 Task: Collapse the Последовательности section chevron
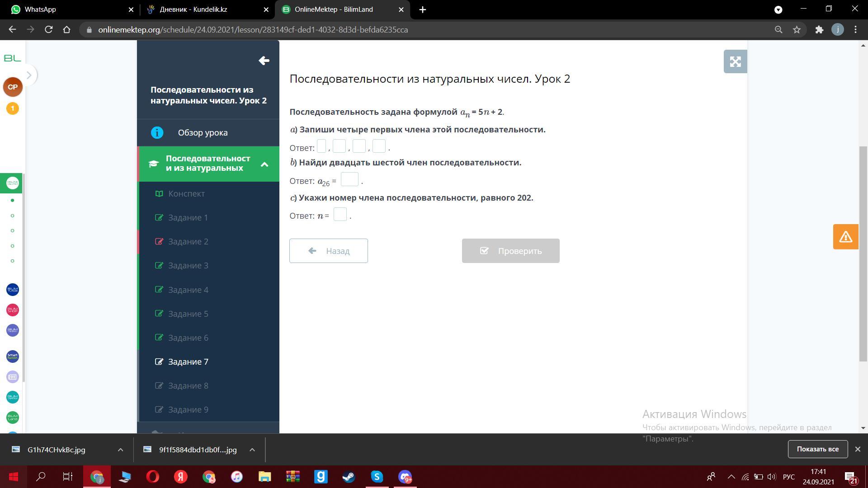point(264,164)
